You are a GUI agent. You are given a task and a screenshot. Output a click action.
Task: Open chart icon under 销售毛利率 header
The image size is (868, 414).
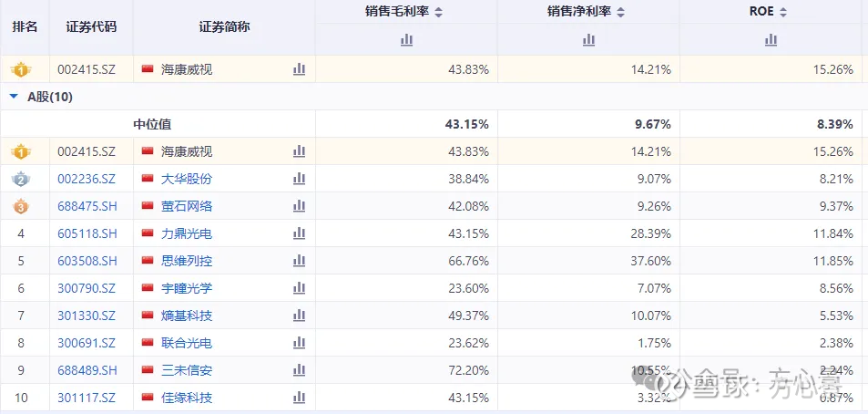[x=407, y=39]
